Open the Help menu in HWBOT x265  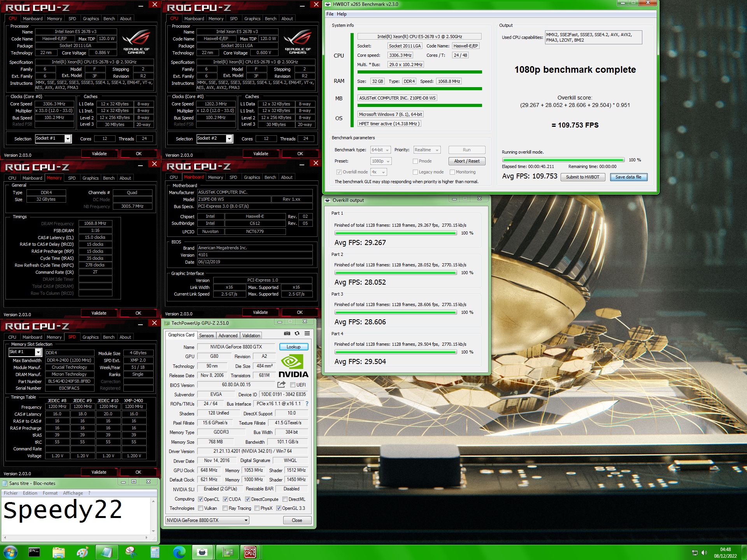click(342, 14)
